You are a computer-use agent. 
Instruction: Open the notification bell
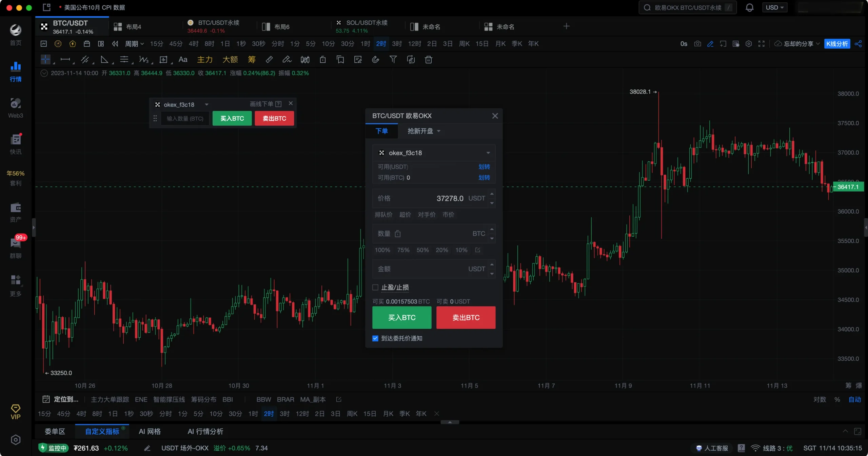pos(749,7)
